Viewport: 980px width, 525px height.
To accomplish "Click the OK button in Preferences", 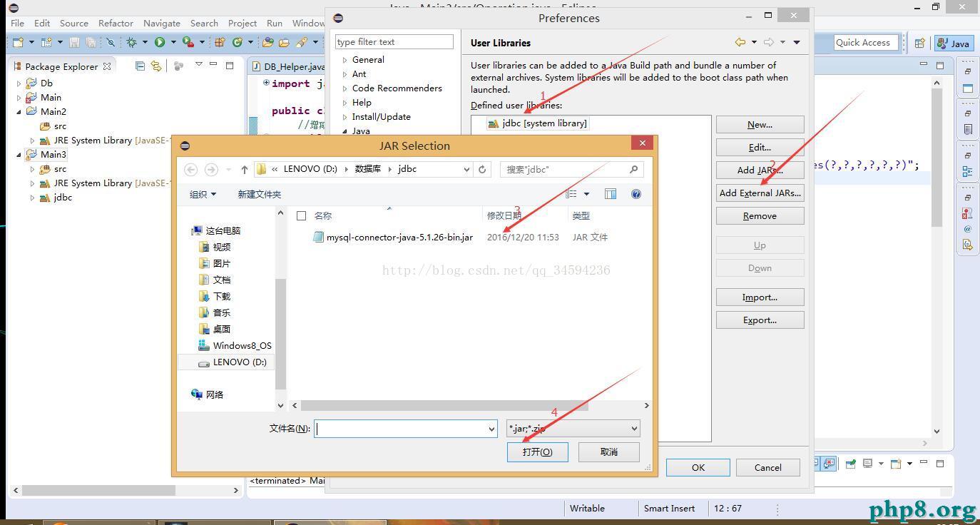I will pyautogui.click(x=698, y=467).
